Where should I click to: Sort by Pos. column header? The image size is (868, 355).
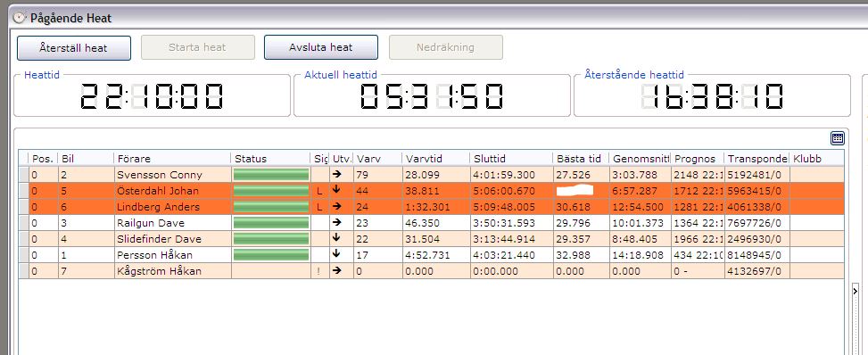coord(43,159)
